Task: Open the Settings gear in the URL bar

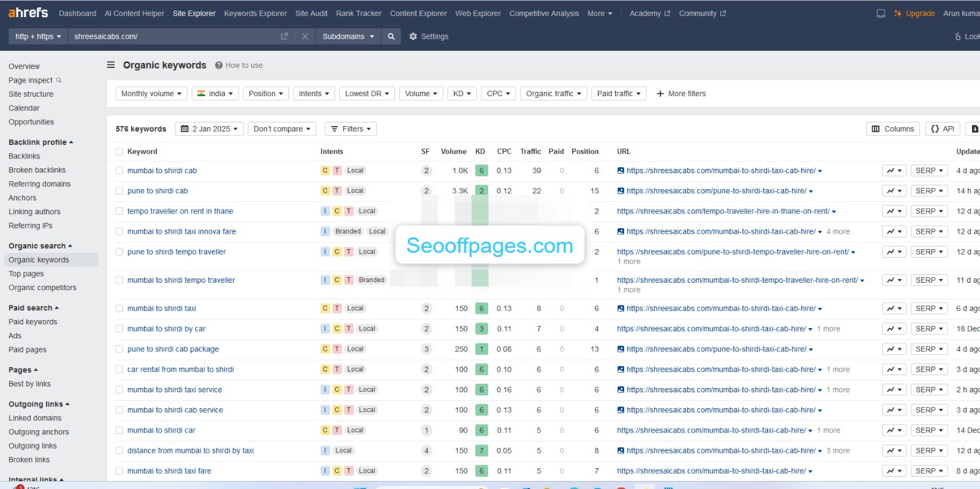Action: [x=413, y=37]
